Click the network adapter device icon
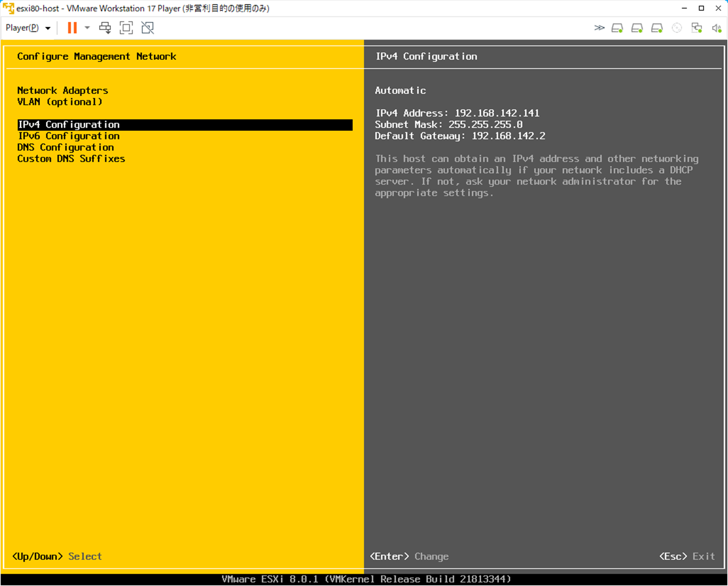The image size is (728, 586). coord(697,28)
